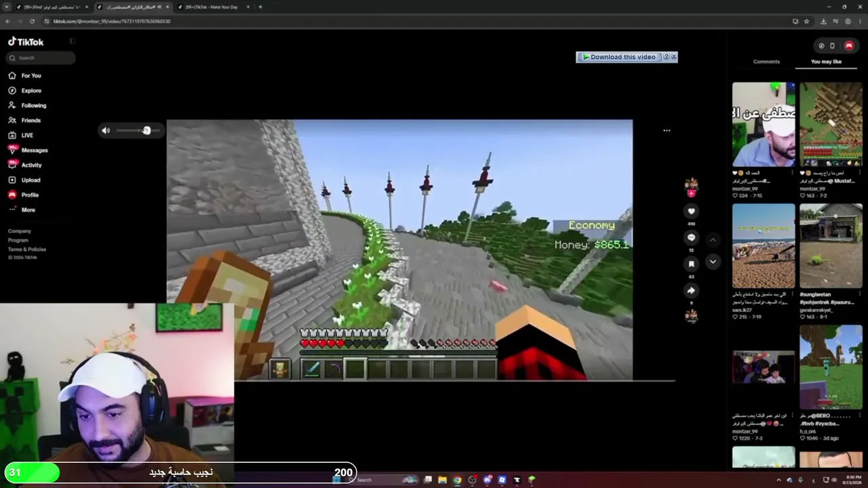Share the video using the arrow icon

tap(691, 290)
